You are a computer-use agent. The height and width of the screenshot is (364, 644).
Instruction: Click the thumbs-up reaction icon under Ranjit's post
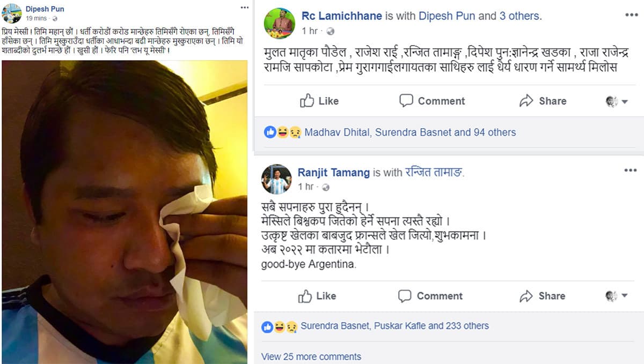coord(266,325)
